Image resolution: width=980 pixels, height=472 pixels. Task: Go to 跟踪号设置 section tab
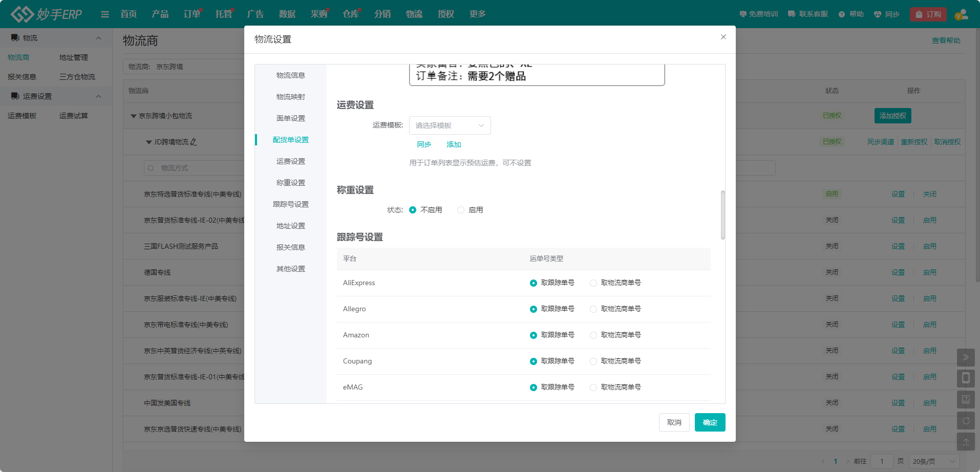point(290,204)
